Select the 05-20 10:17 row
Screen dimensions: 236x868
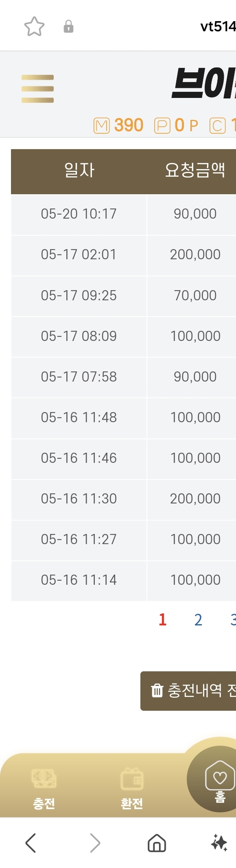point(123,214)
